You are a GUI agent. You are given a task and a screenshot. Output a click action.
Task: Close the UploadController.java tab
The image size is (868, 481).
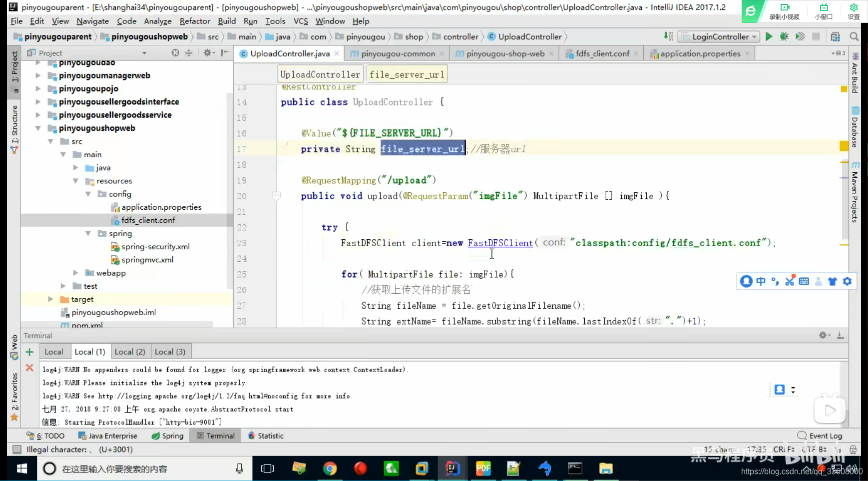(337, 53)
